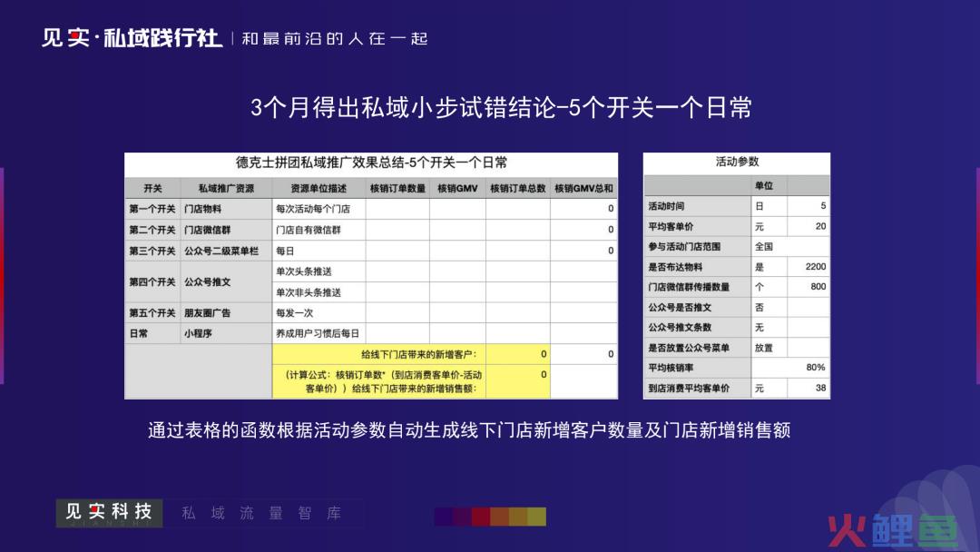
Task: Click the '日常' row label
Action: [152, 333]
